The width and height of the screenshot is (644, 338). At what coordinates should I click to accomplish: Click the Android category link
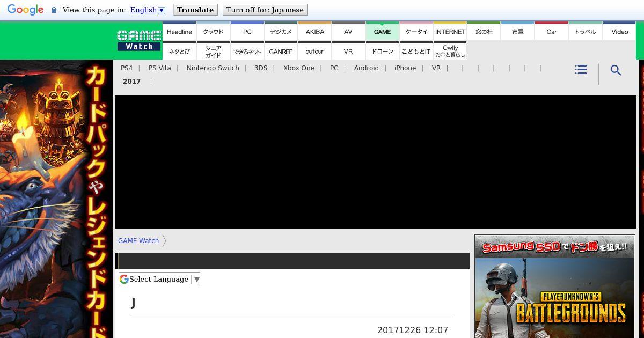click(x=367, y=68)
